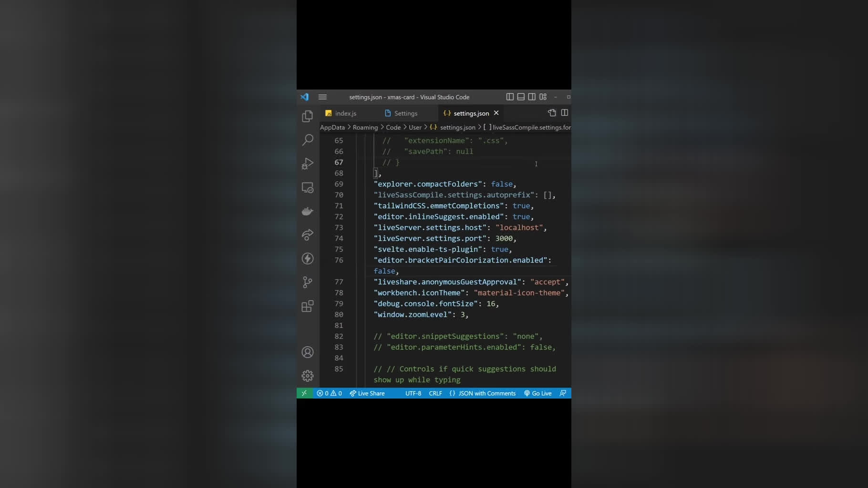Open the hamburger application menu
Screen dimensions: 868x488
pos(322,97)
